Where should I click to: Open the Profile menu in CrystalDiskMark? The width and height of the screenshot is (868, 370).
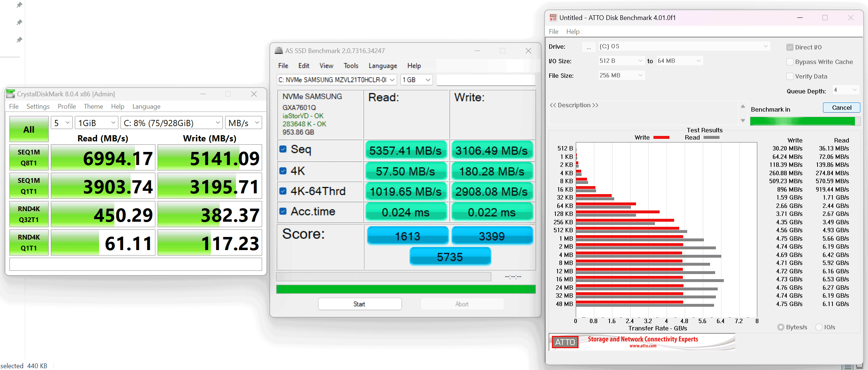66,106
